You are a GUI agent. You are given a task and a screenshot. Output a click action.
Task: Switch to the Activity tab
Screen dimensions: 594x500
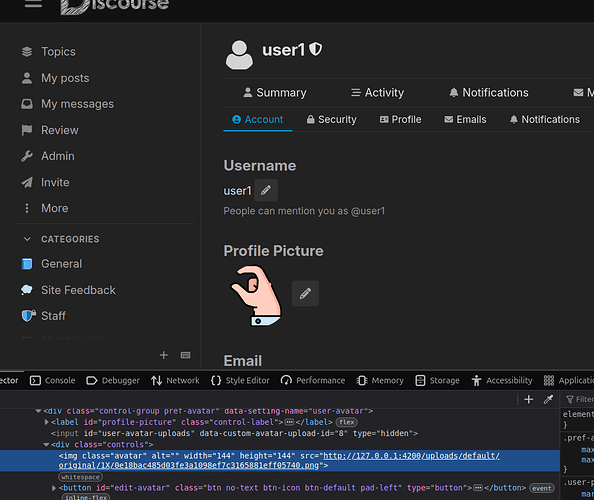tap(377, 92)
